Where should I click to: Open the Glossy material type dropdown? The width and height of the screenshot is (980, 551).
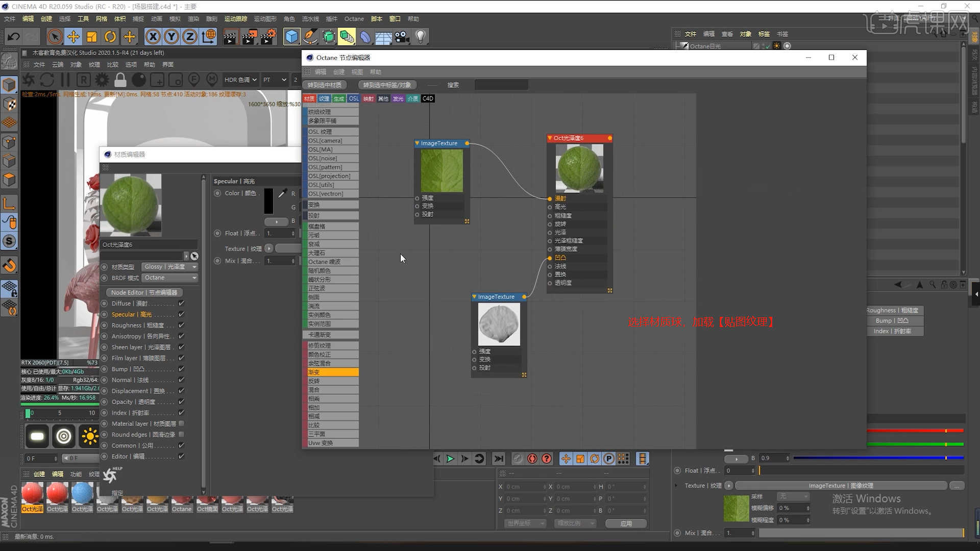pyautogui.click(x=169, y=267)
